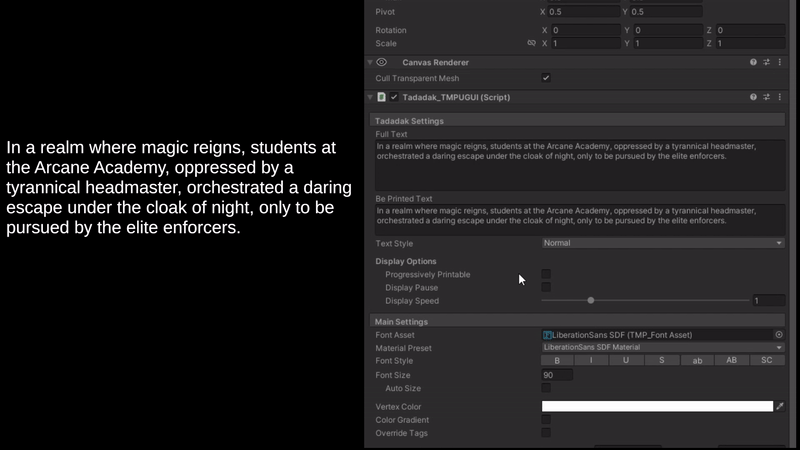Click the Canvas Renderer eye icon
This screenshot has height=450, width=800.
[382, 62]
